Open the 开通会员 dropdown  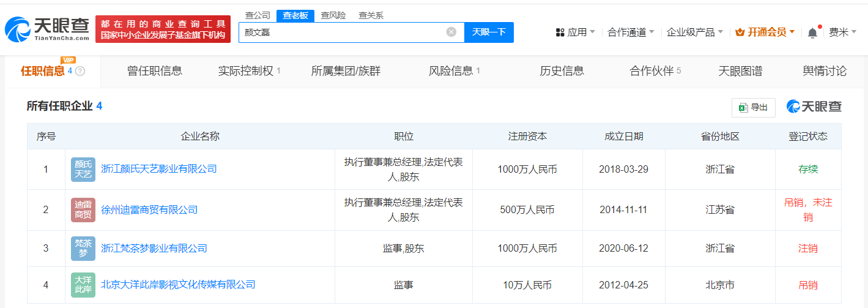(x=765, y=32)
